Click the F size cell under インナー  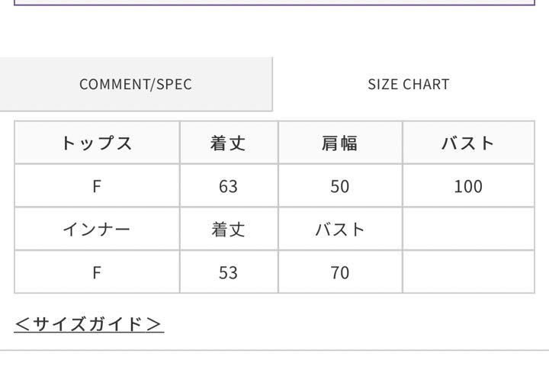click(x=97, y=272)
